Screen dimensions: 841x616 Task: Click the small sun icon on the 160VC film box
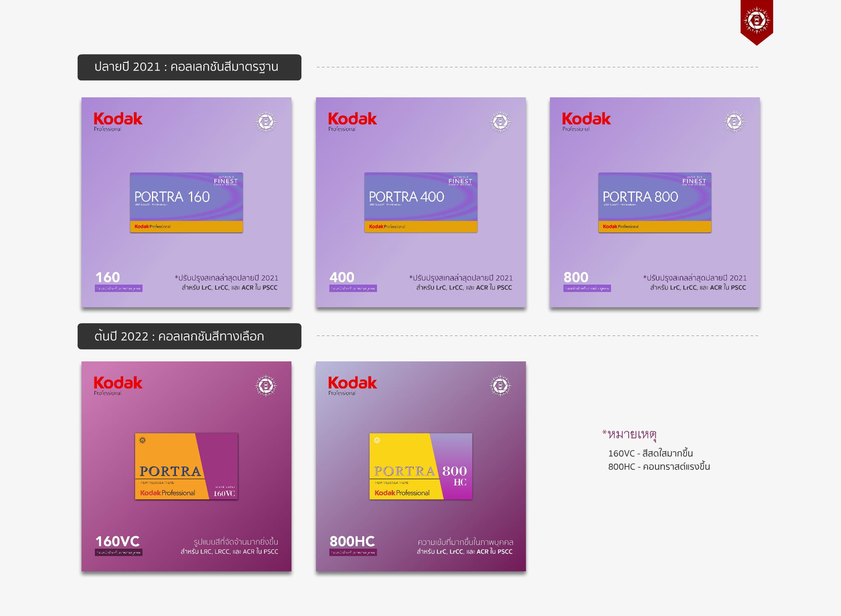click(x=142, y=440)
